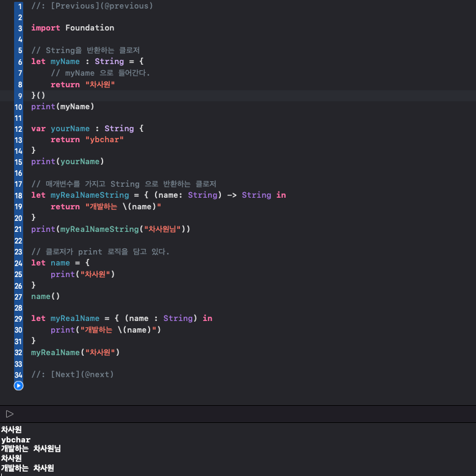Click the execute playground triangle in debug bar
The width and height of the screenshot is (476, 476).
point(9,414)
